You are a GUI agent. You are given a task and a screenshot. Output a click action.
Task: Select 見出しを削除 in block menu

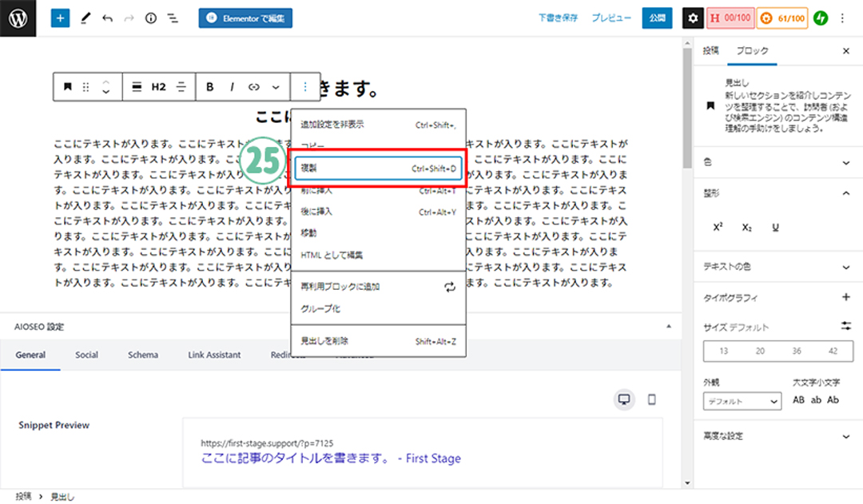tap(377, 341)
